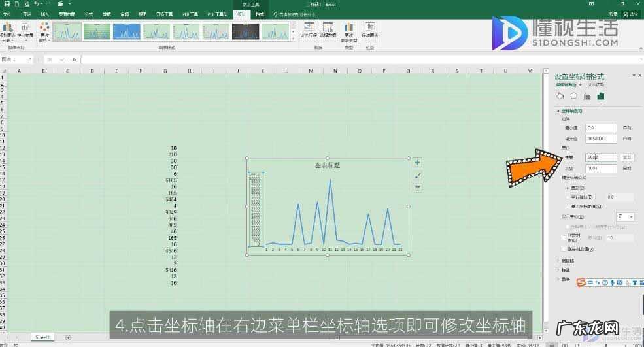Toggle Logarithmic scale checkbox

point(564,237)
